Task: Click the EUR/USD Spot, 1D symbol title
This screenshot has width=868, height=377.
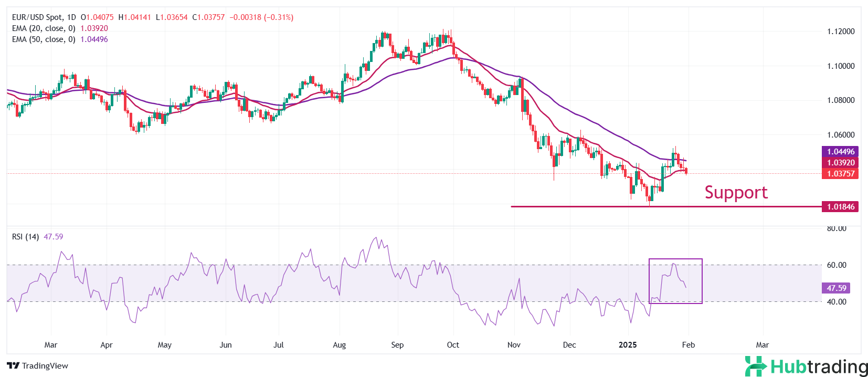Action: pyautogui.click(x=44, y=17)
